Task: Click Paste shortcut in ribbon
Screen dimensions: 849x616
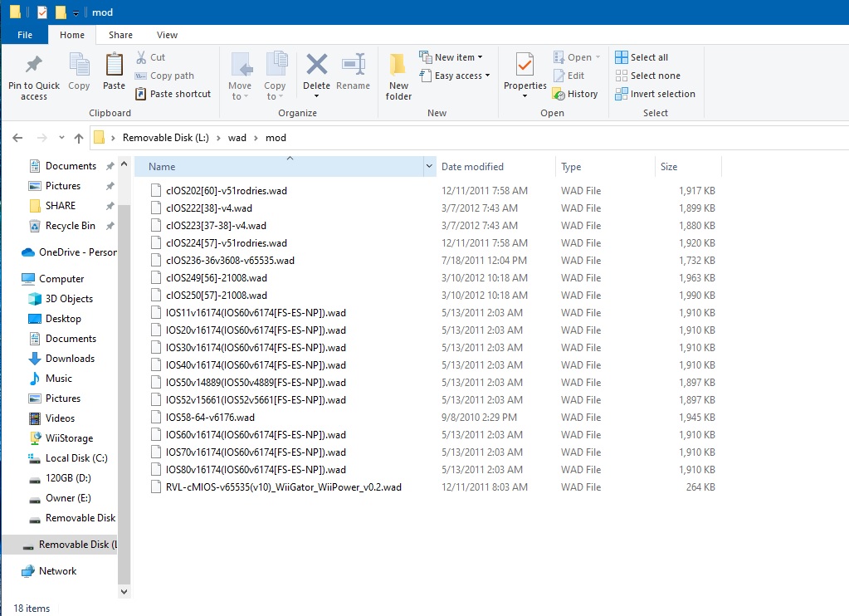Action: pyautogui.click(x=173, y=94)
